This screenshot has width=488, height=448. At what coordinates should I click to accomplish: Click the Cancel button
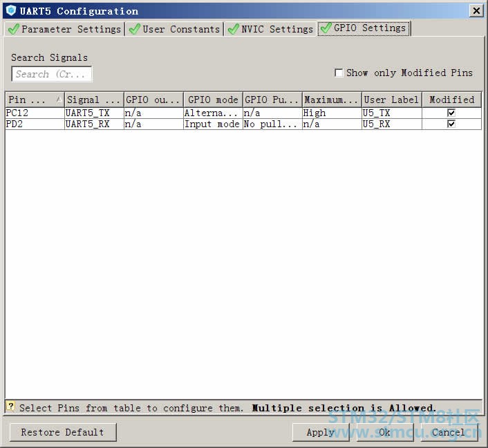(449, 432)
